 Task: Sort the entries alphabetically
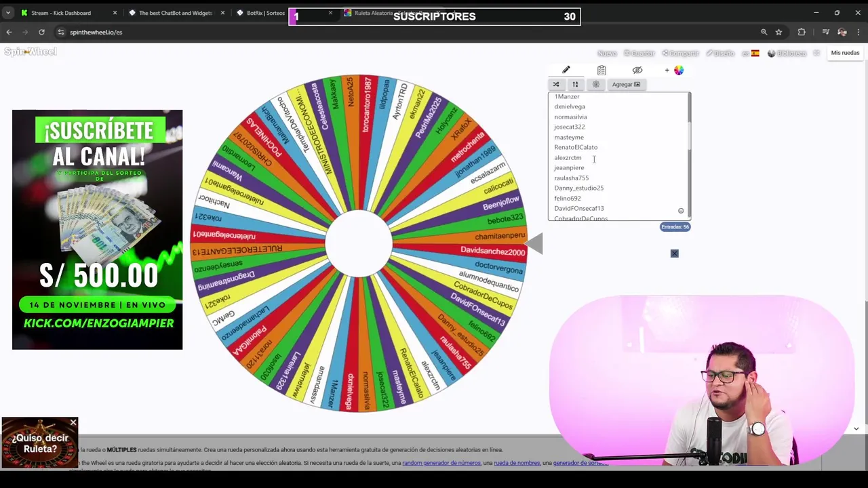pos(575,84)
